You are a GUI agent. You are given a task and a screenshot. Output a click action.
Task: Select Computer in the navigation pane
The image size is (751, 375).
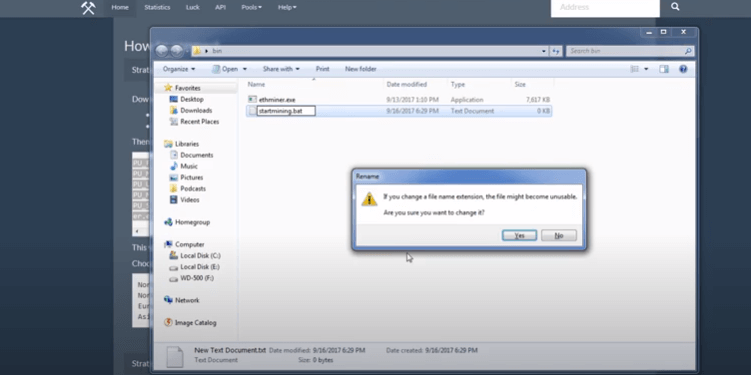[190, 244]
